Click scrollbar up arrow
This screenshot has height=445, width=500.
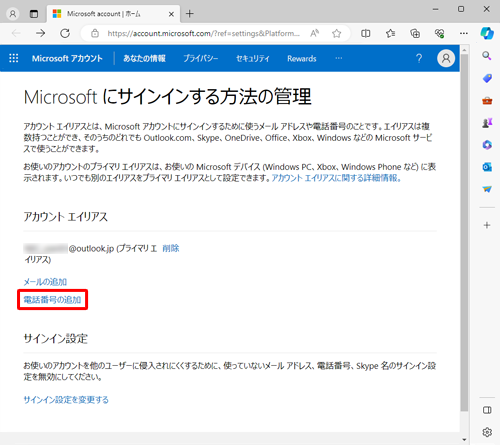coord(464,50)
